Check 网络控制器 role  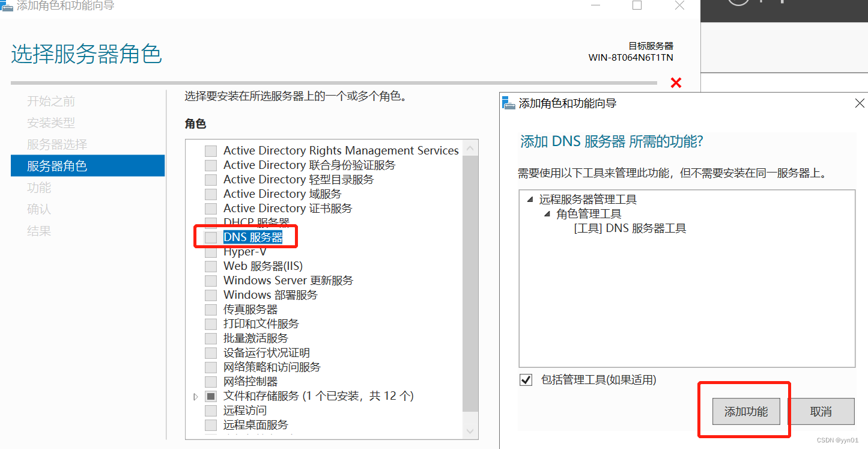point(210,382)
